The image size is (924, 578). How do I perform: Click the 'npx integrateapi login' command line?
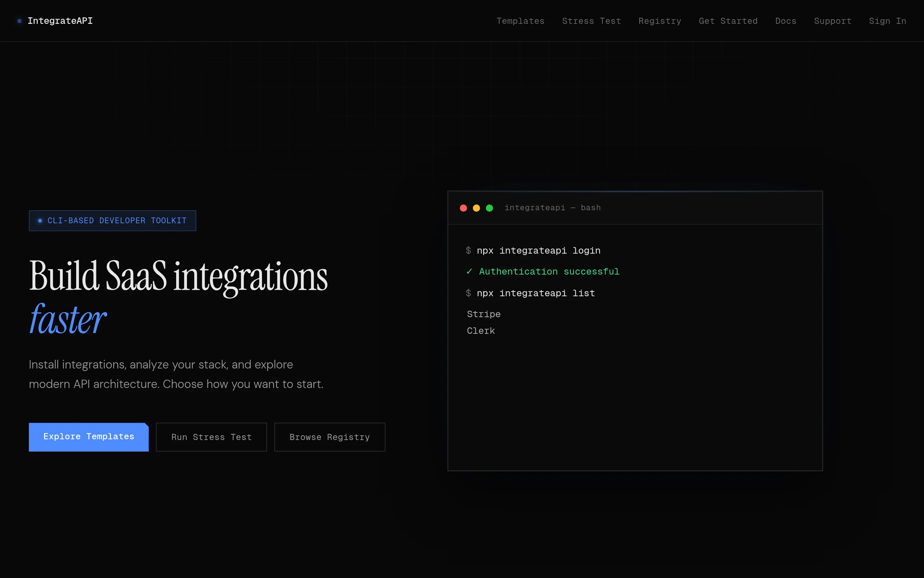click(533, 251)
